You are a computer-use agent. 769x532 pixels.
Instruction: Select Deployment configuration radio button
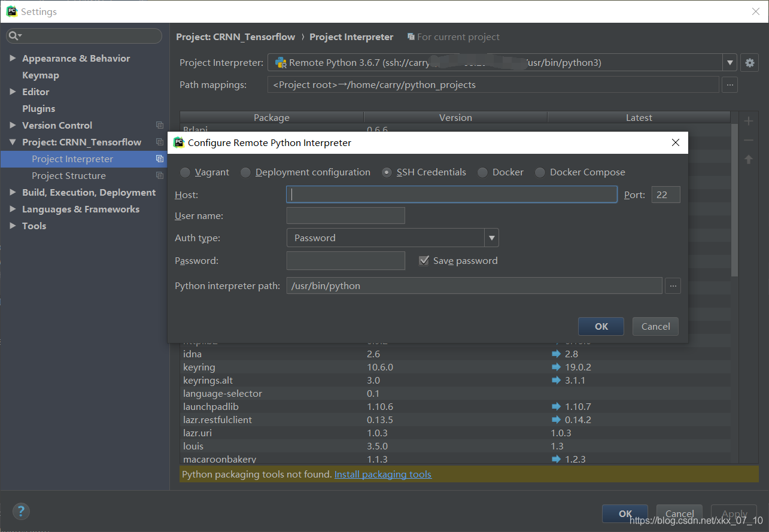(x=245, y=172)
